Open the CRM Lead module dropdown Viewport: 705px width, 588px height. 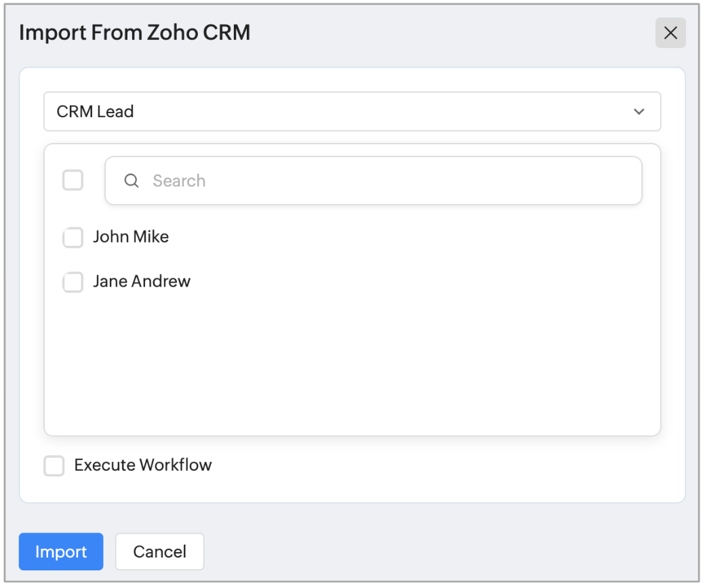coord(352,112)
